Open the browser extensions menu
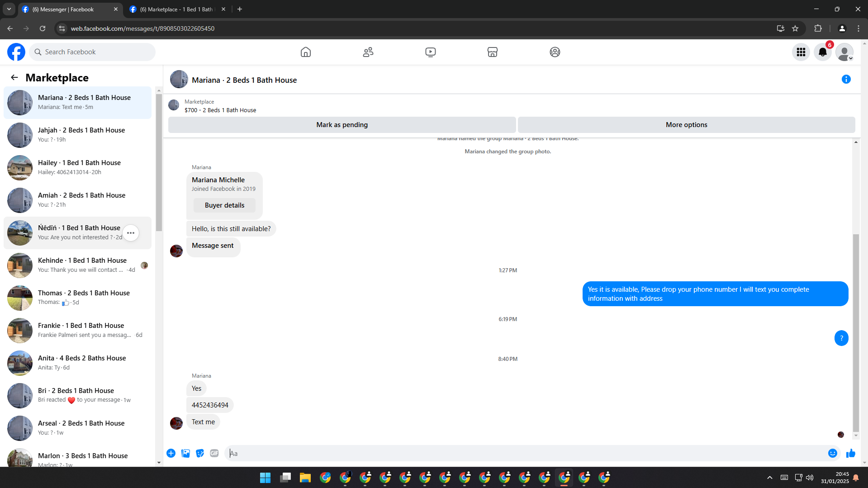The image size is (868, 488). tap(818, 28)
